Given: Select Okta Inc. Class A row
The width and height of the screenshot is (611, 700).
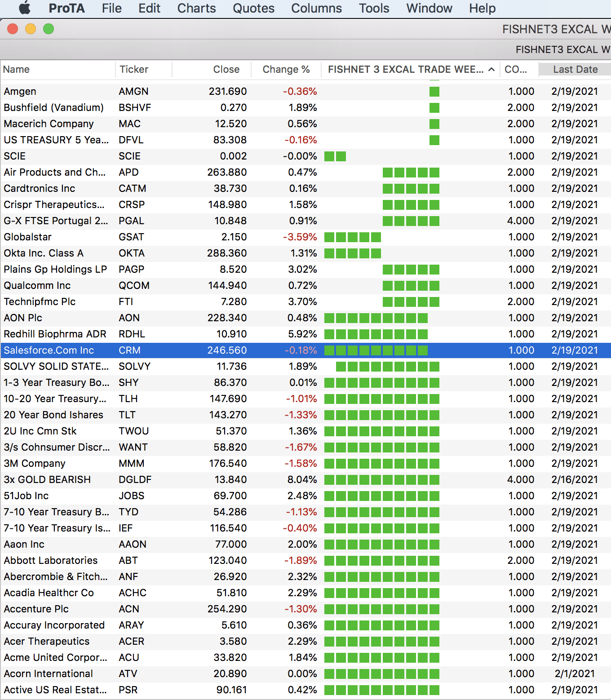Looking at the screenshot, I should [x=305, y=253].
